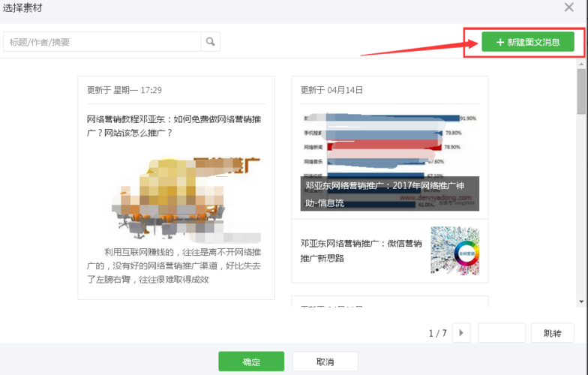The image size is (588, 375).
Task: Click 更新于 04月14日 timestamp
Action: click(331, 90)
